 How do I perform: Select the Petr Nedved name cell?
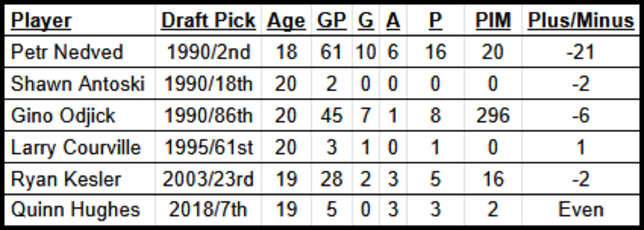(x=67, y=52)
